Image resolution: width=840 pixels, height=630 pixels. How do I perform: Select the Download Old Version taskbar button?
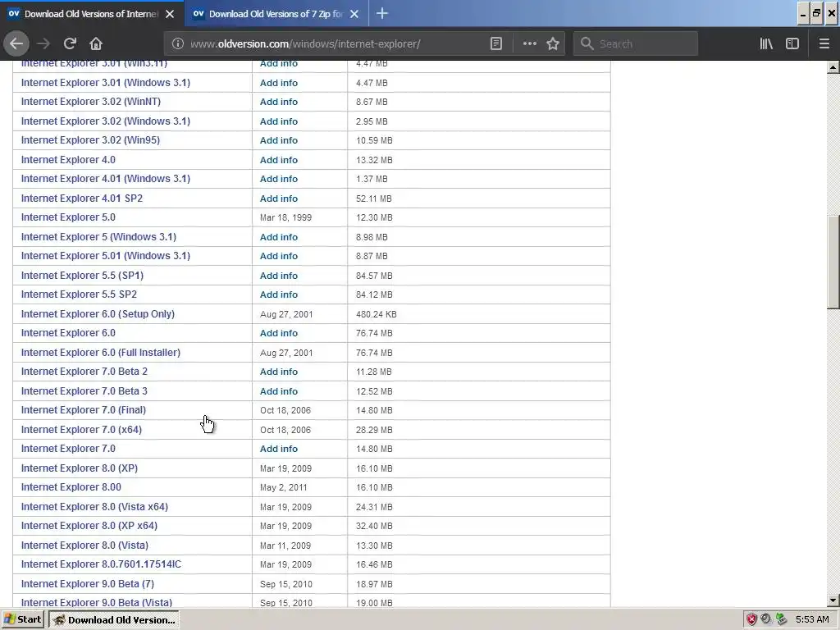coord(114,619)
